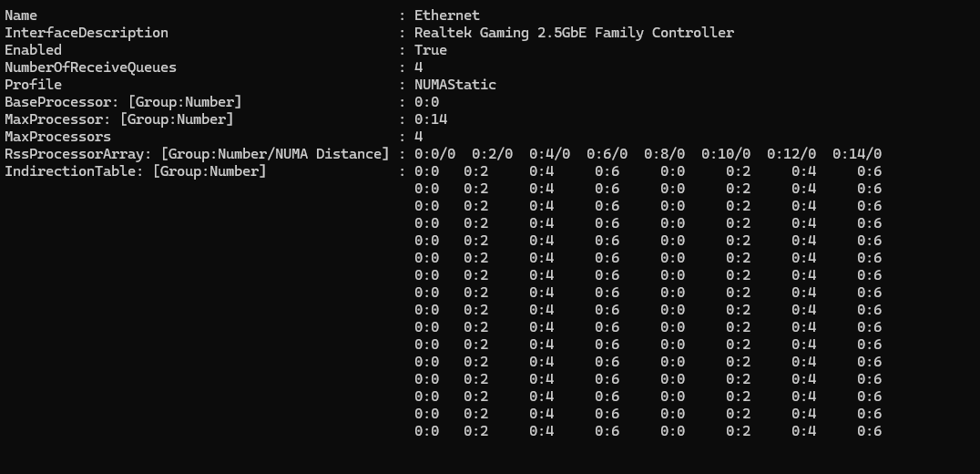Click the Enabled property label
The width and height of the screenshot is (980, 474).
coord(33,50)
